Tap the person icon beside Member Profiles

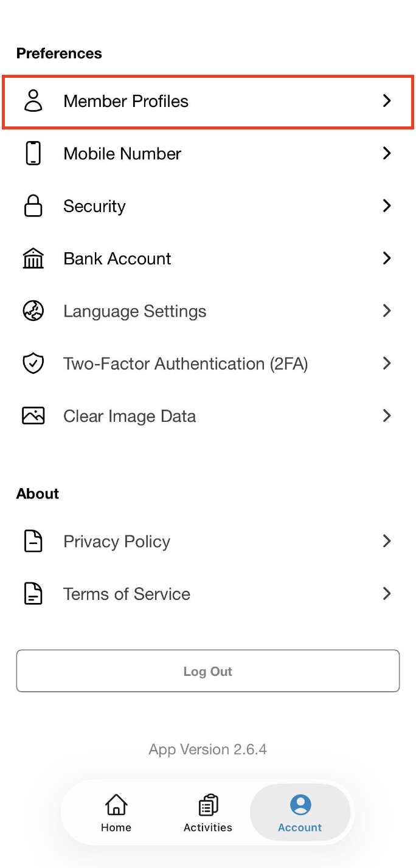coord(33,101)
